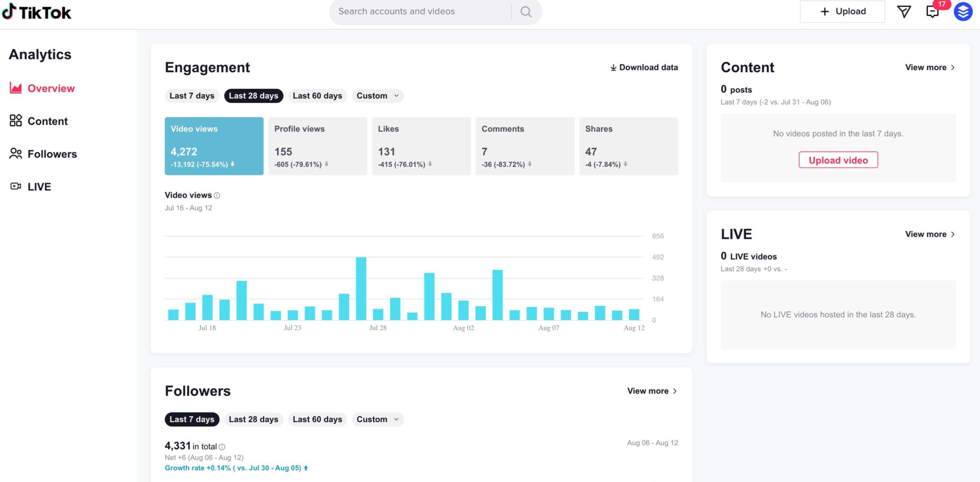
Task: Switch Engagement range to Last 7 days
Action: coord(192,96)
